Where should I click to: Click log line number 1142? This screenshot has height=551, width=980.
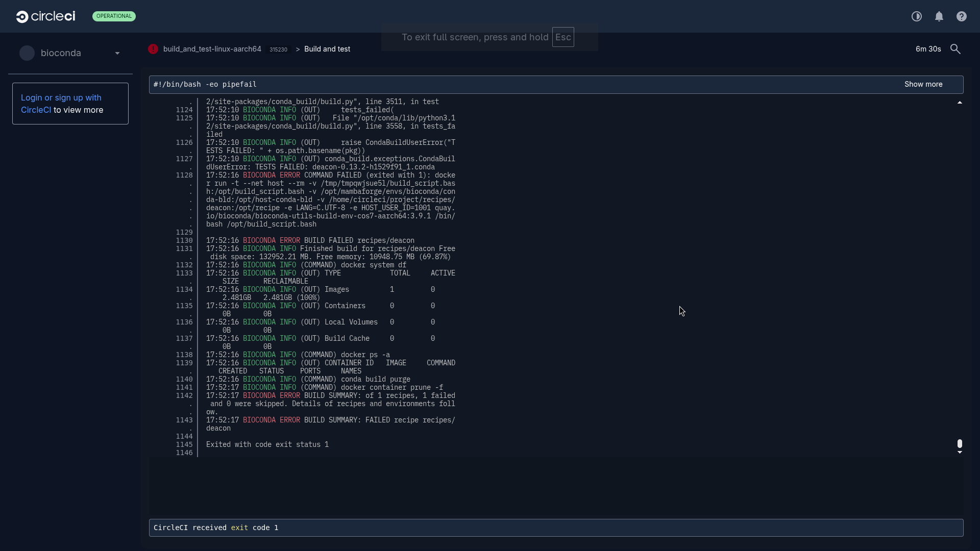tap(184, 395)
